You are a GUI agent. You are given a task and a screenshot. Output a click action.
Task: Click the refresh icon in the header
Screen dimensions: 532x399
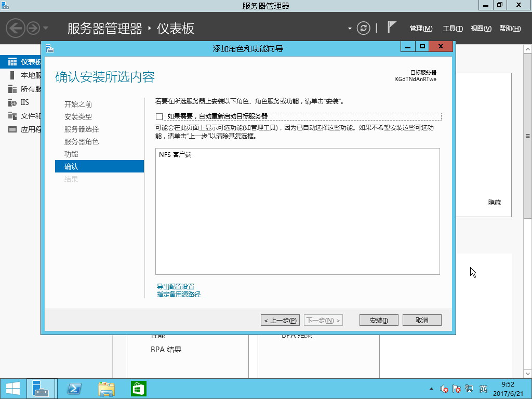pos(364,28)
